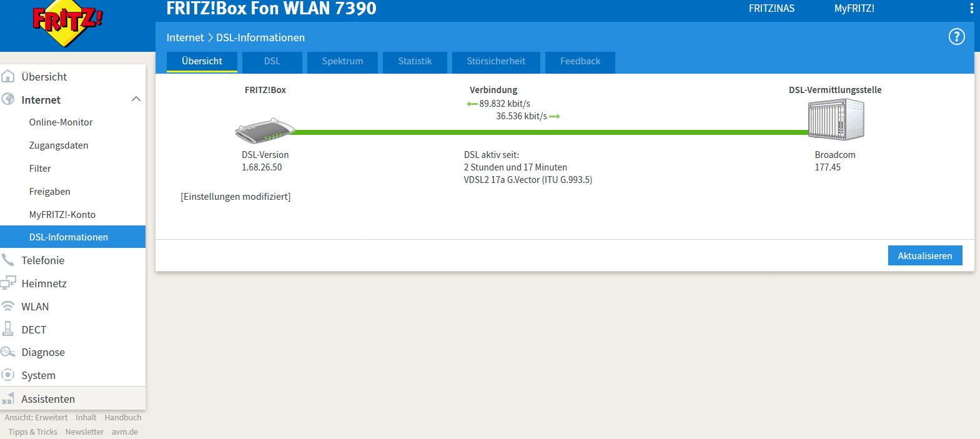Screen dimensions: 980x439
Task: Click '2 Stunden und 17 Minuten' text
Action: [515, 167]
